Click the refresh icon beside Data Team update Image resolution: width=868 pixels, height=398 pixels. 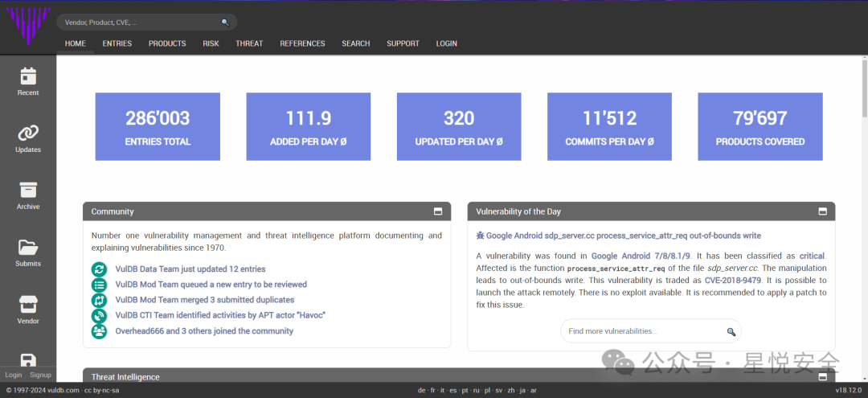pyautogui.click(x=99, y=269)
